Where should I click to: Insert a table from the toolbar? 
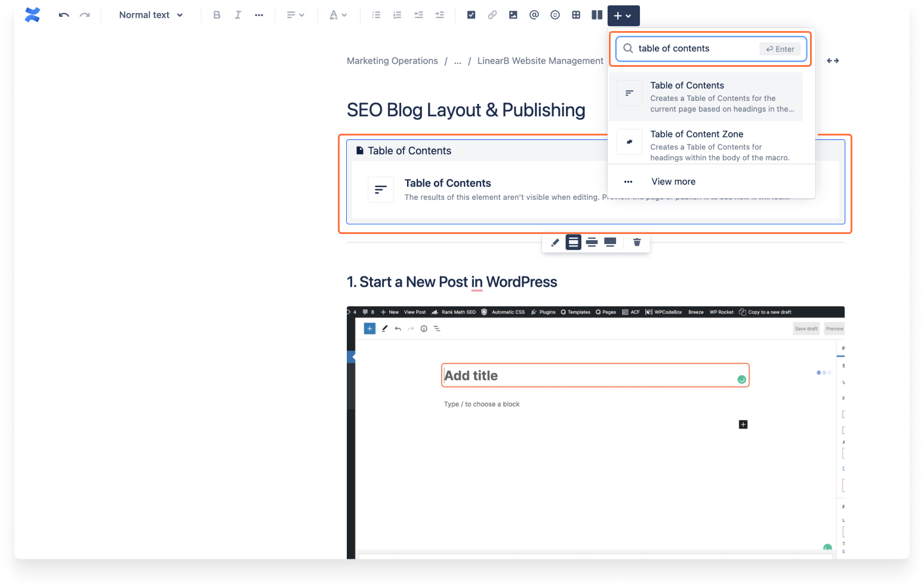[x=576, y=15]
